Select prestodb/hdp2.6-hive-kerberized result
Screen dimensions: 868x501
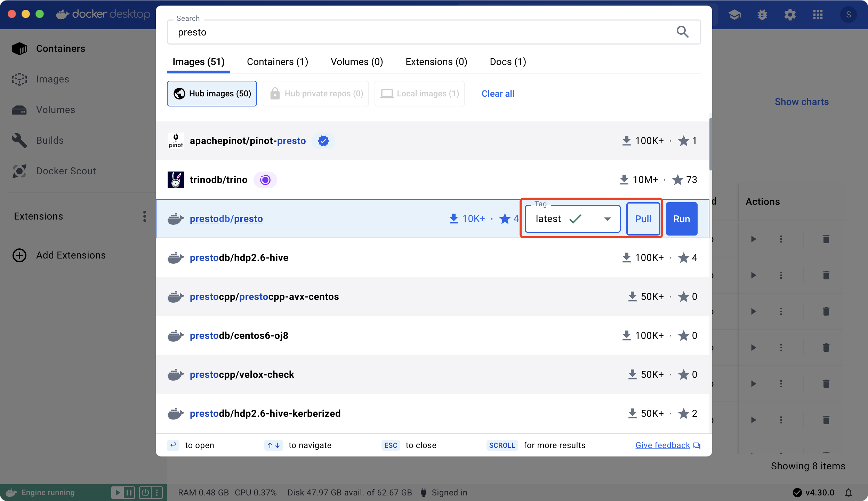(432, 414)
